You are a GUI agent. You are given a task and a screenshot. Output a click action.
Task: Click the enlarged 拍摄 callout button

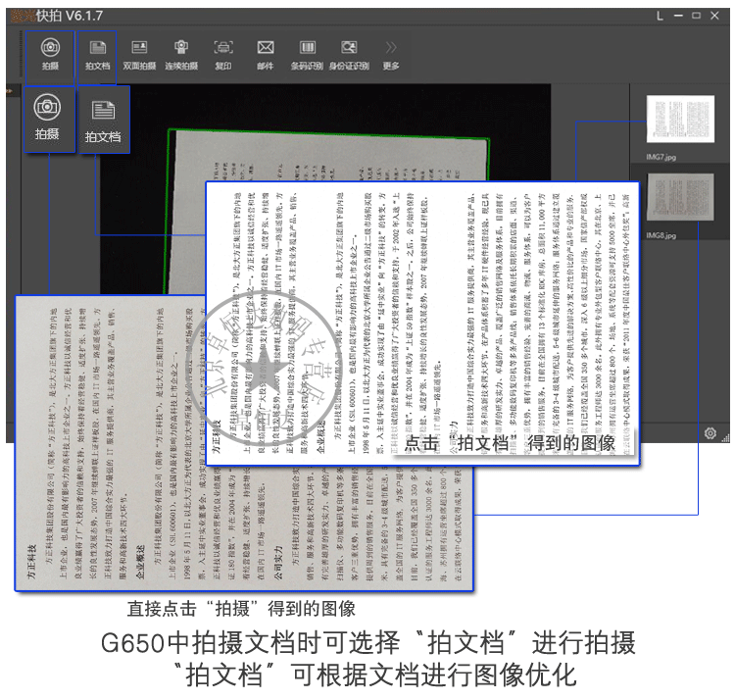[46, 119]
